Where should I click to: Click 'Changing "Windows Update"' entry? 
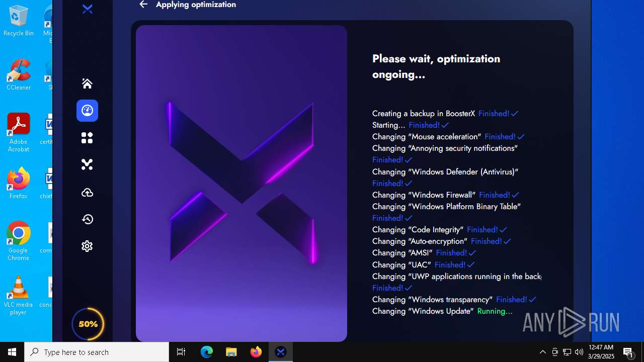point(423,311)
